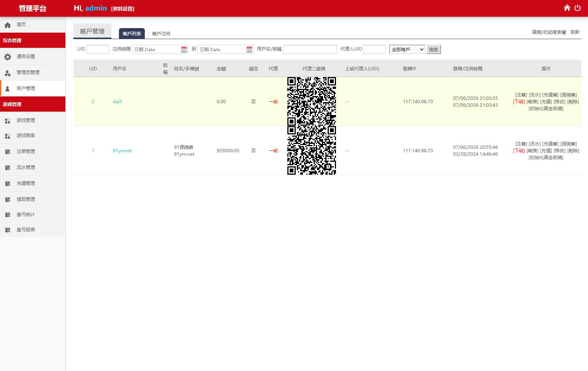
Task: Switch to the 賬戶注冊 tab
Action: [161, 34]
